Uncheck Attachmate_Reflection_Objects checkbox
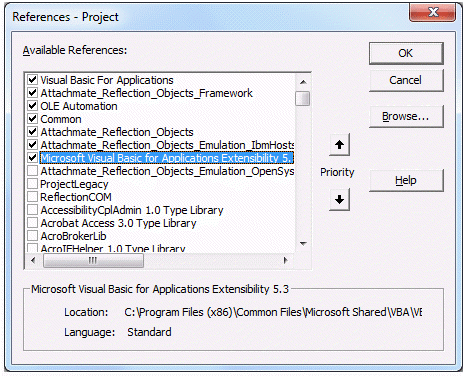The image size is (463, 376). tap(32, 132)
